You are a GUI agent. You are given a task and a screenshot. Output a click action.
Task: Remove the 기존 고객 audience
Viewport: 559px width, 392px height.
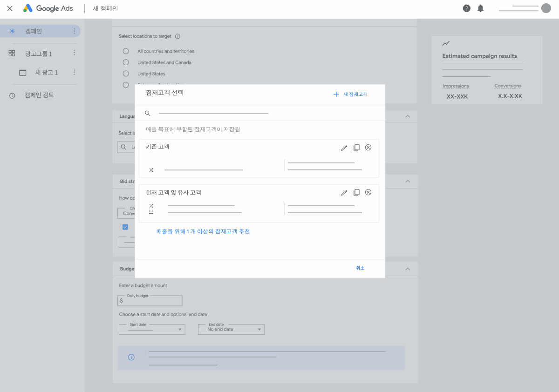[368, 147]
